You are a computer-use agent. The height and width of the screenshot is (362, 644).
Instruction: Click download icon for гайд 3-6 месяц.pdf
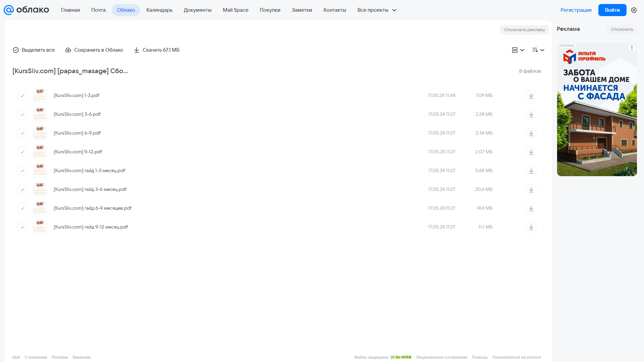531,190
